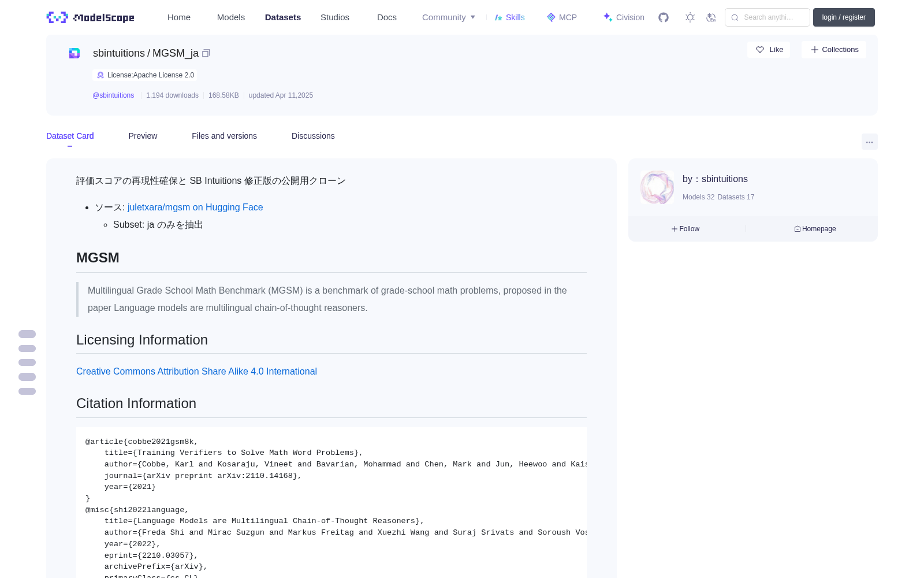Image resolution: width=924 pixels, height=578 pixels.
Task: Click 'Subset: ja のみを抽出' list item
Action: (x=158, y=225)
